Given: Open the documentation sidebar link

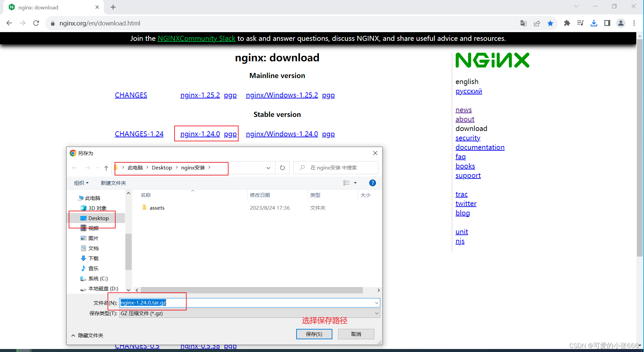Looking at the screenshot, I should (480, 147).
